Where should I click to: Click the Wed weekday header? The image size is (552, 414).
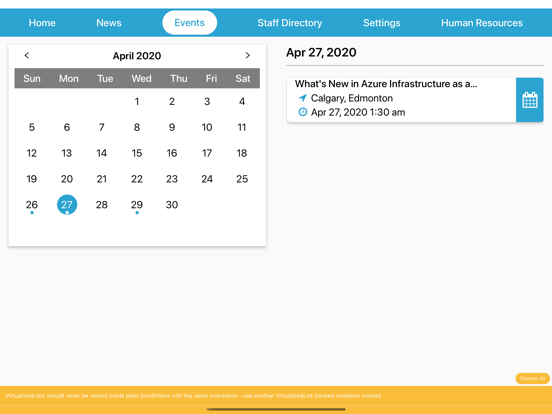142,78
